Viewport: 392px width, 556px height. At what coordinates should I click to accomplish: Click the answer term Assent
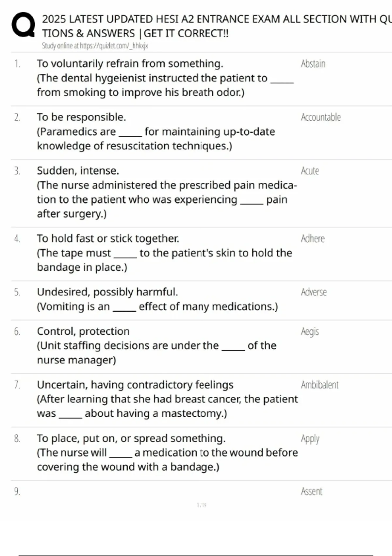click(x=311, y=492)
